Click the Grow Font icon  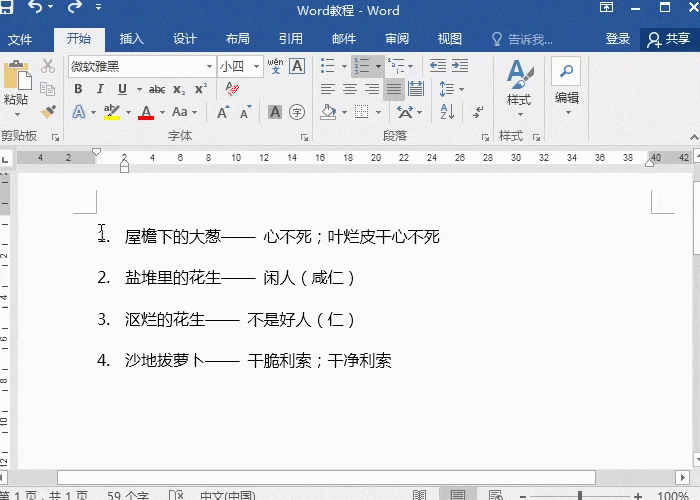click(x=223, y=112)
